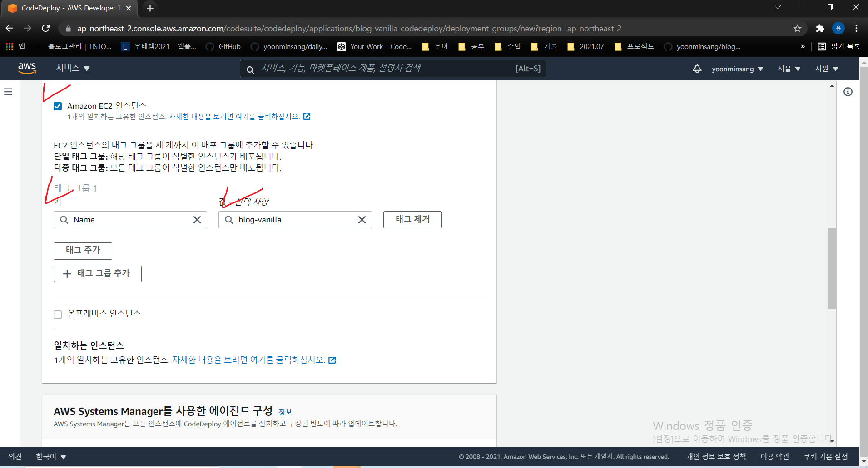
Task: Open the 2021.07 bookmark folder
Action: [x=585, y=46]
